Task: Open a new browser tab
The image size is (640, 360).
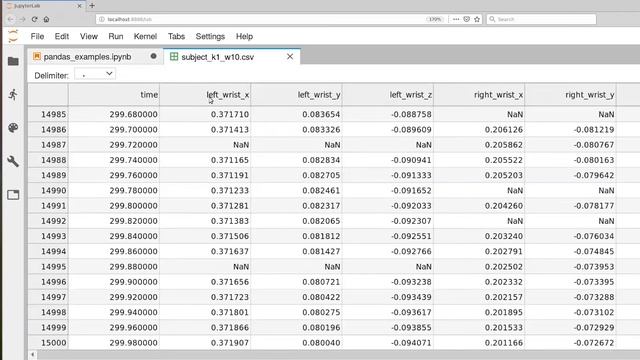Action: coord(92,6)
